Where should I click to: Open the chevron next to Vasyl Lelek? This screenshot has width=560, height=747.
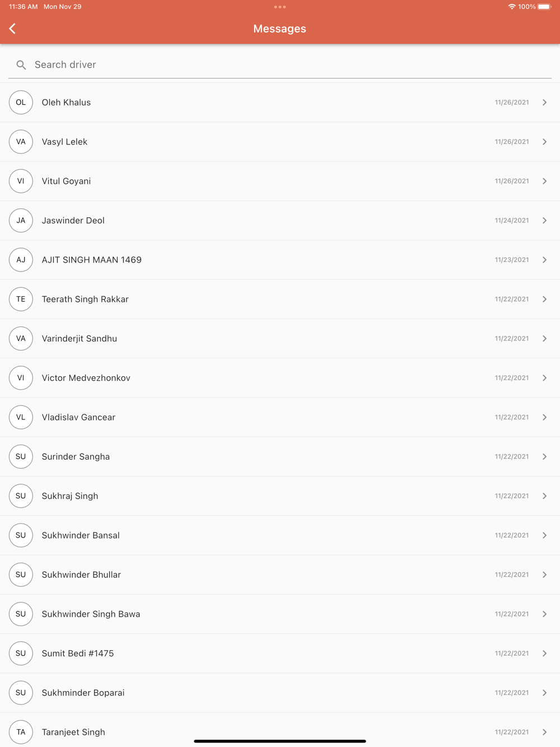(544, 142)
